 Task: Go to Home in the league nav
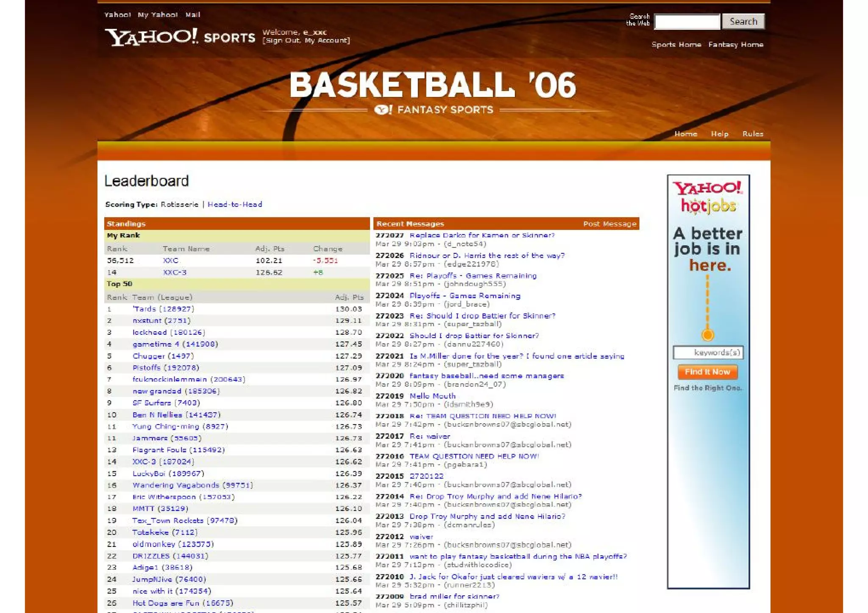[685, 134]
